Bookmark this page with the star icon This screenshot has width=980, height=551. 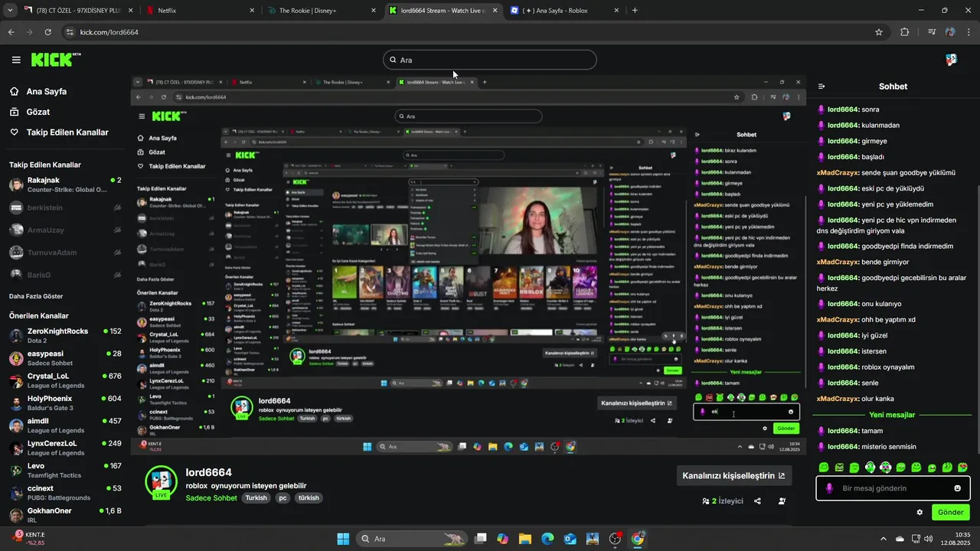click(x=879, y=32)
